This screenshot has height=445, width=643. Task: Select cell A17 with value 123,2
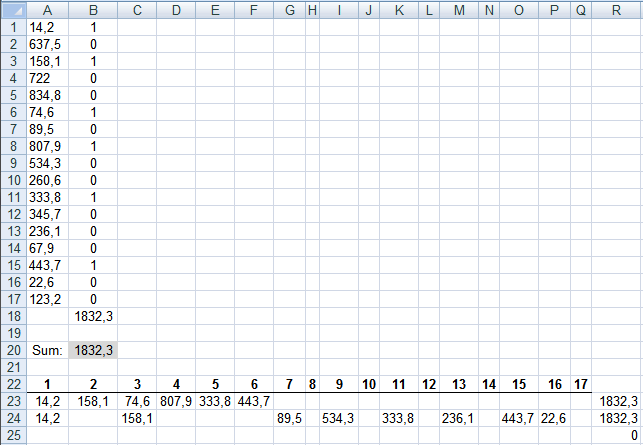(48, 299)
